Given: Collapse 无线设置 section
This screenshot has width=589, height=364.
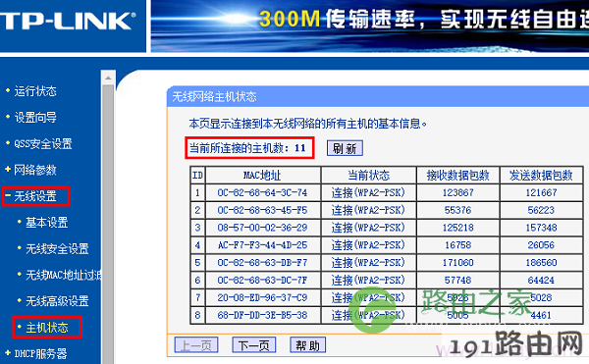Looking at the screenshot, I should tap(35, 196).
